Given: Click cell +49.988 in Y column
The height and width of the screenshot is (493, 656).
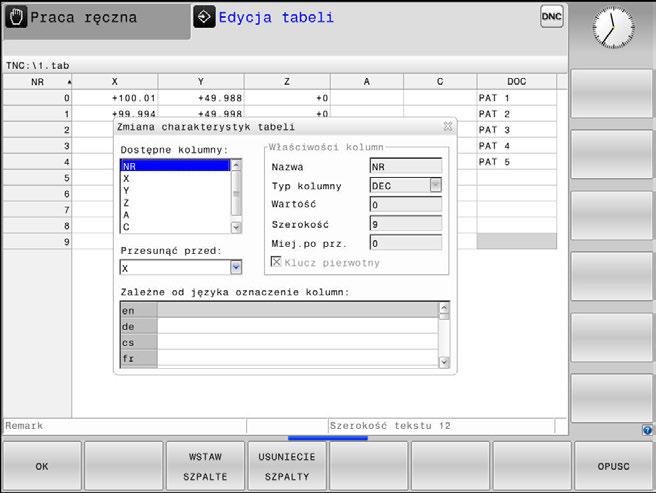Looking at the screenshot, I should point(201,98).
